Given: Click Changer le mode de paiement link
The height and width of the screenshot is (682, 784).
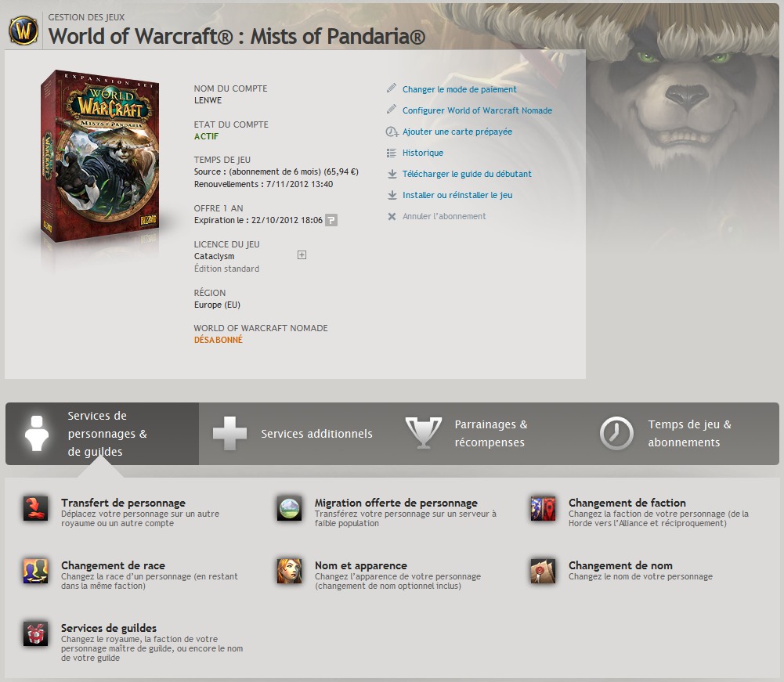Looking at the screenshot, I should [460, 89].
